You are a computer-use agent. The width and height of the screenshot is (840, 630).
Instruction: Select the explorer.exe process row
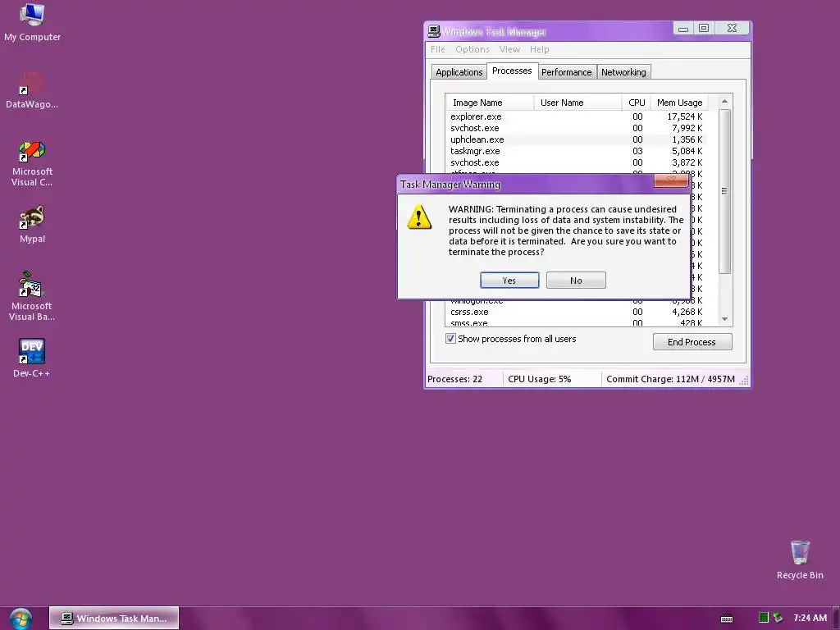(x=576, y=116)
